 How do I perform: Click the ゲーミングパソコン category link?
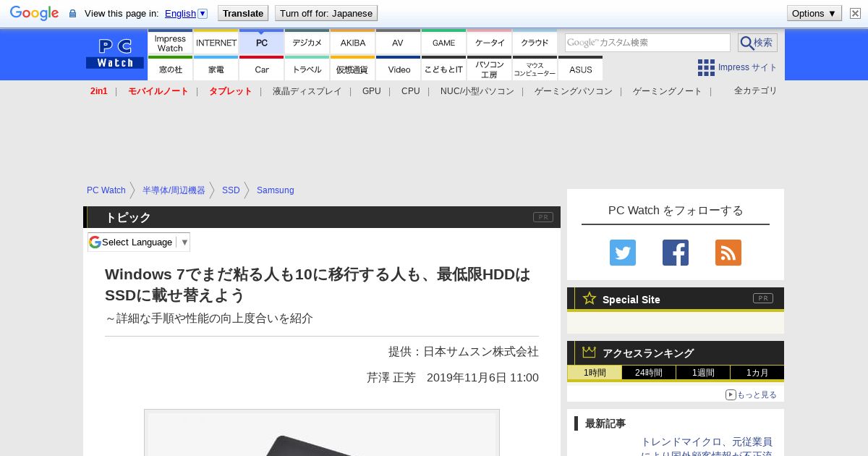(574, 91)
